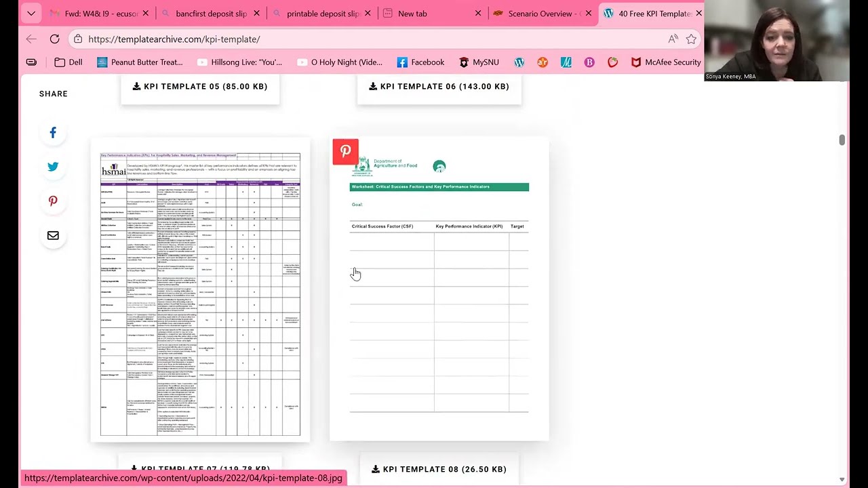Open the Facebook bookmark
The height and width of the screenshot is (488, 868).
[x=420, y=62]
